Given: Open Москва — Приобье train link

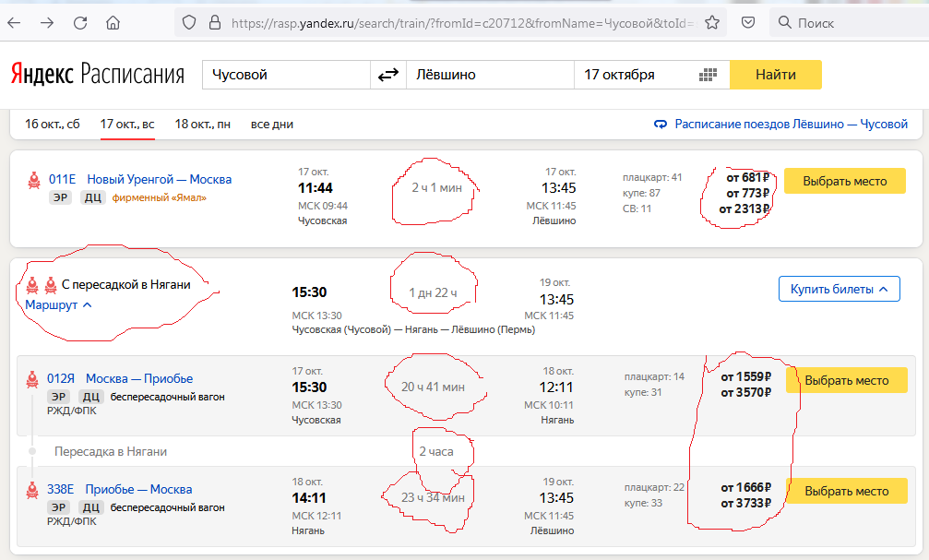Looking at the screenshot, I should point(139,378).
